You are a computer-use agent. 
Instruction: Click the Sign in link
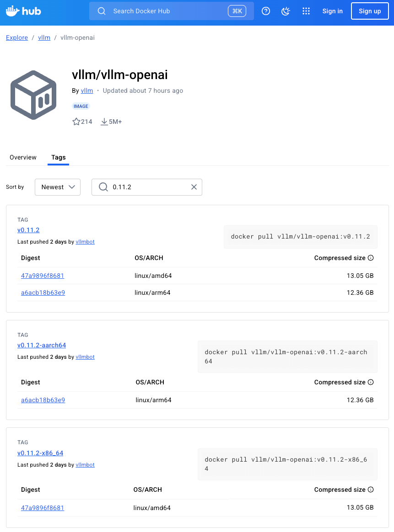[x=332, y=11]
